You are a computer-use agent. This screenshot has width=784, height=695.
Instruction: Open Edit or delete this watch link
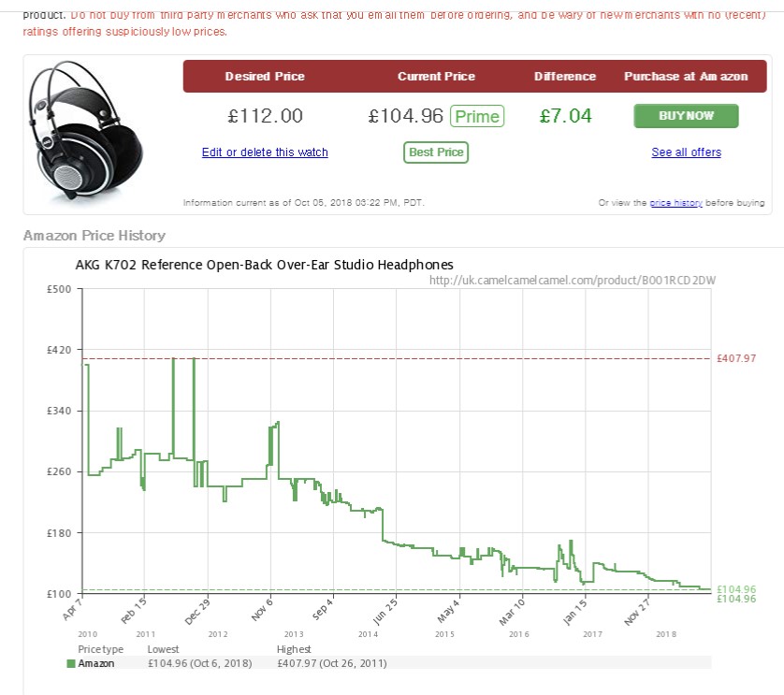265,152
